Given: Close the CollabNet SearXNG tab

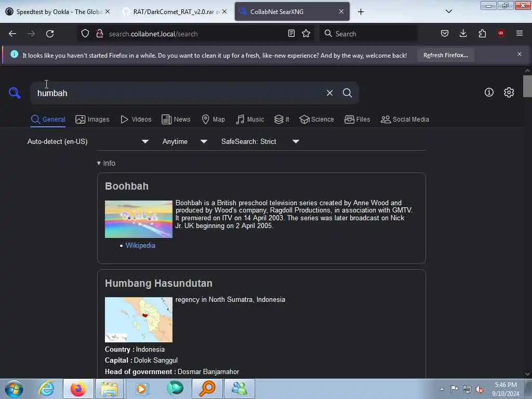Looking at the screenshot, I should pos(341,11).
